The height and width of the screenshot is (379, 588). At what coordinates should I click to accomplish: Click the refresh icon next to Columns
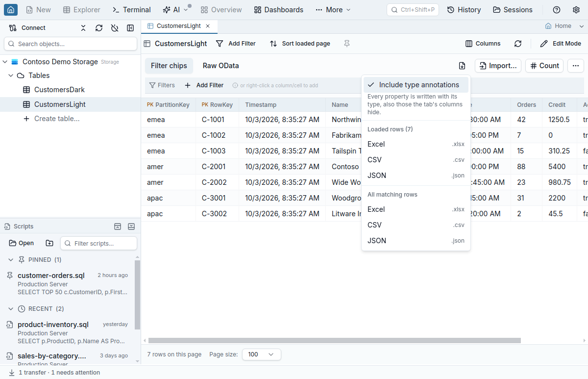click(518, 44)
